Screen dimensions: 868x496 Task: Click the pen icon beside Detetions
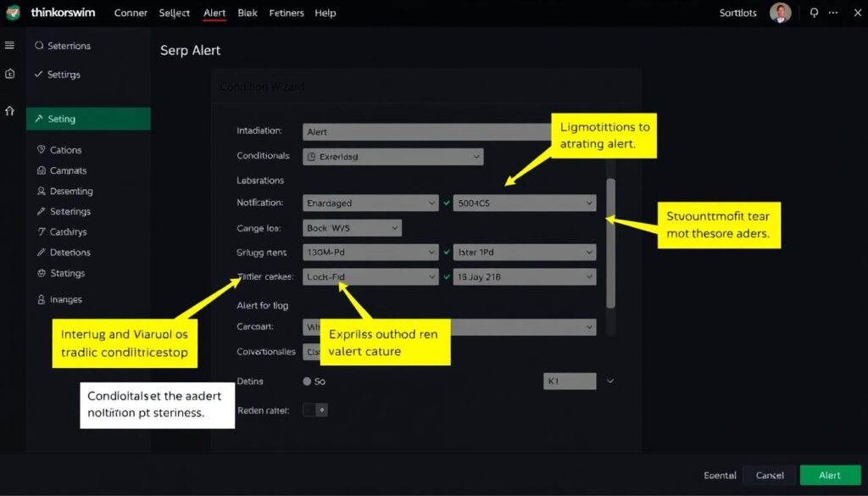(x=41, y=253)
